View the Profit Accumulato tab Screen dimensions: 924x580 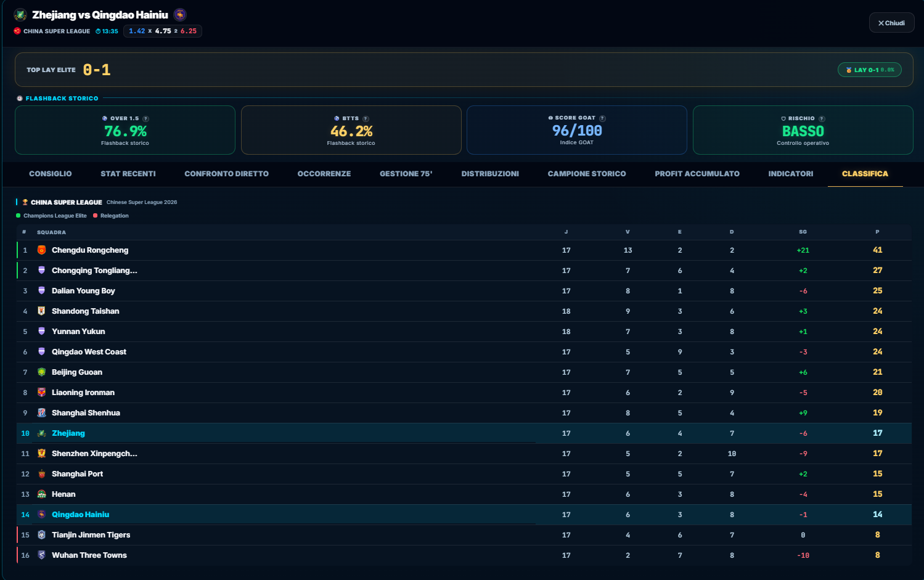(697, 174)
